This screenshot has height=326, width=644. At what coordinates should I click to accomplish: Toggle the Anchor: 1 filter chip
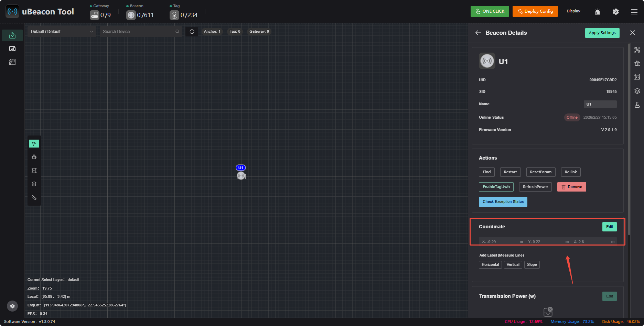pyautogui.click(x=212, y=31)
